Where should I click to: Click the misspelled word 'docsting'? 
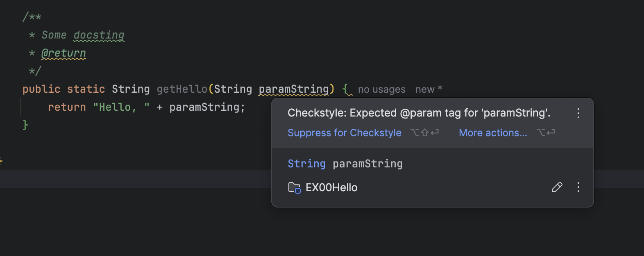[99, 35]
